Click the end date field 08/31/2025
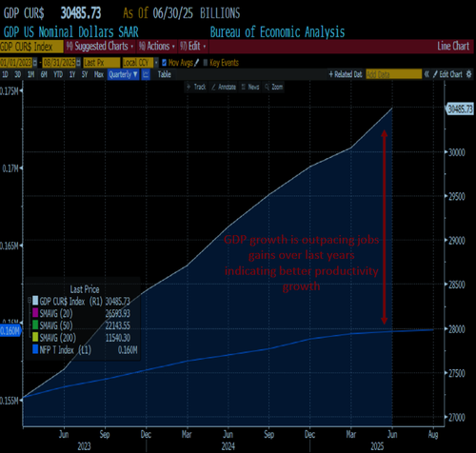 pyautogui.click(x=59, y=63)
